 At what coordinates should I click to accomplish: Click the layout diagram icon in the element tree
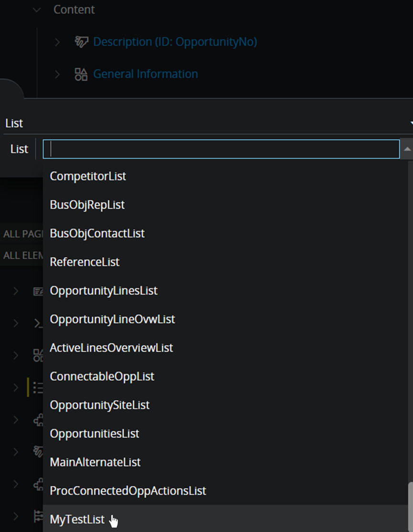tap(38, 355)
